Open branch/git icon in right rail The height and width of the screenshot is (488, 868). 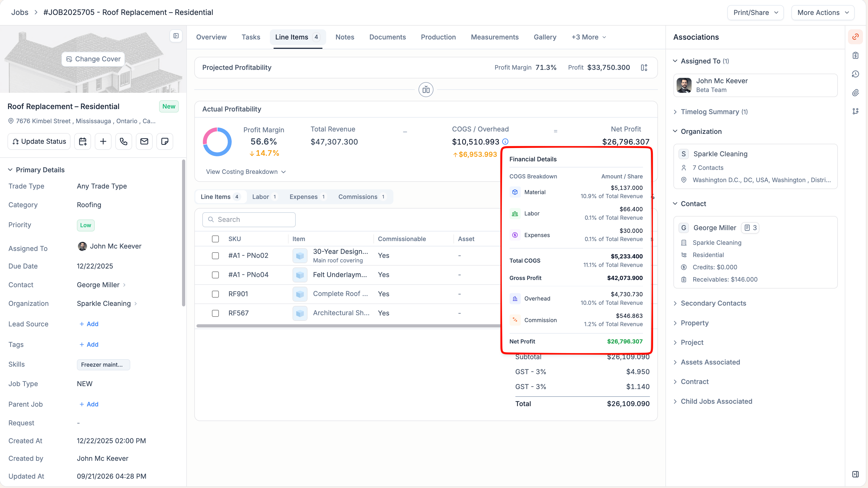(855, 111)
